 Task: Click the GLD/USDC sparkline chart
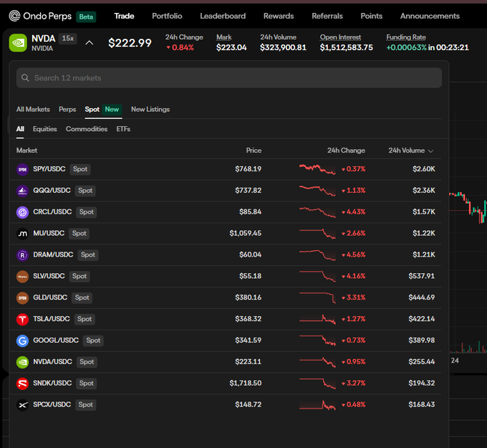(x=317, y=298)
